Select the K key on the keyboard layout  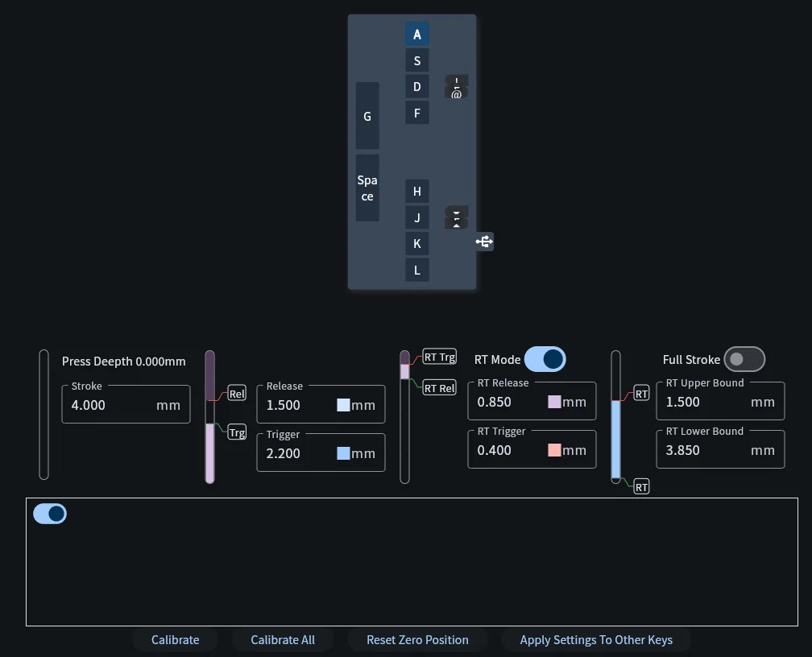point(417,243)
